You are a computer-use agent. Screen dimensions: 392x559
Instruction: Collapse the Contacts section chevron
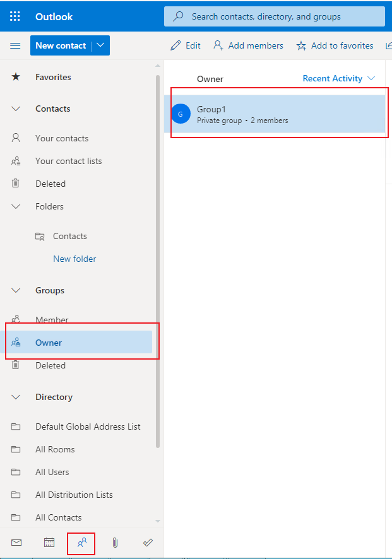[16, 109]
